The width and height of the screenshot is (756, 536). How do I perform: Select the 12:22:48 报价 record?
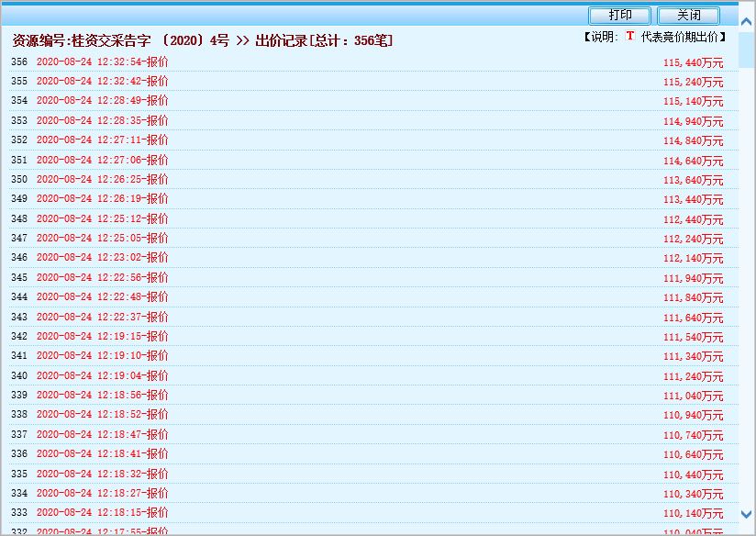(x=102, y=297)
